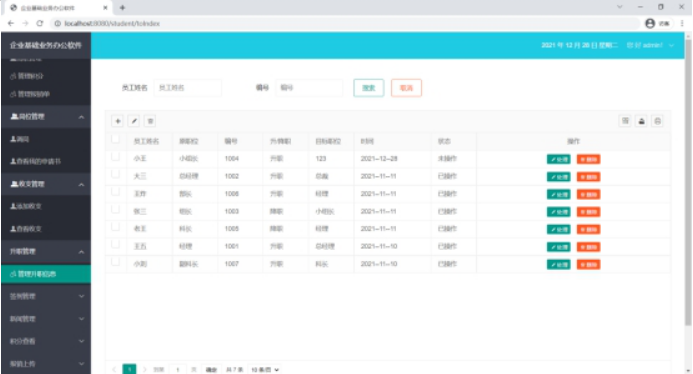Image resolution: width=693 pixels, height=374 pixels.
Task: Expand the 签到管理 sidebar section
Action: (x=46, y=296)
